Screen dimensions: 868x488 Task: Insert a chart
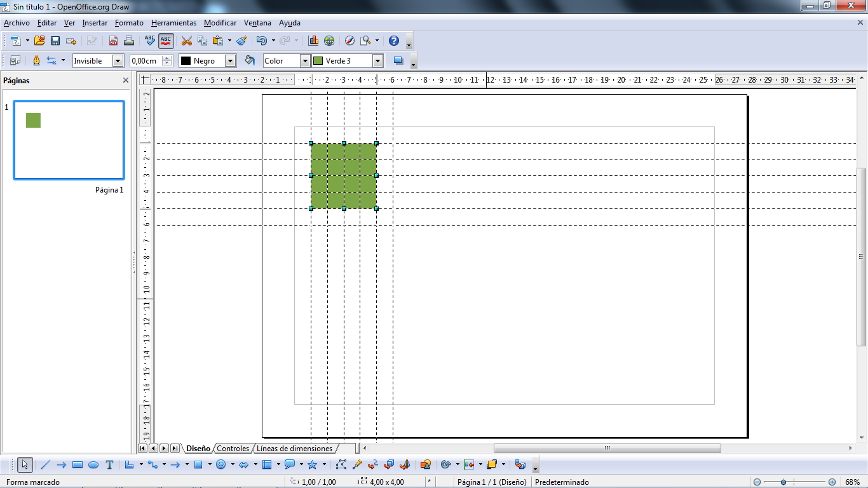point(313,41)
